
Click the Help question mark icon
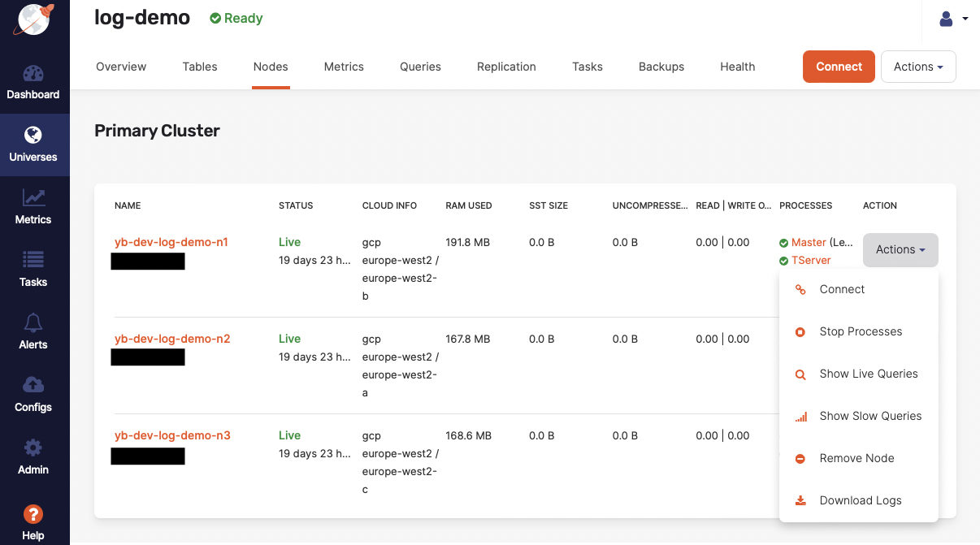pyautogui.click(x=33, y=513)
